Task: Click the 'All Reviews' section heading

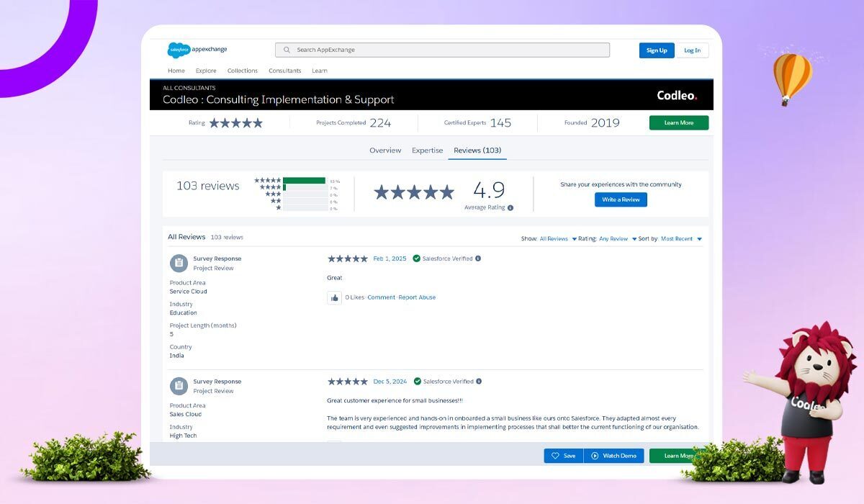Action: 186,237
